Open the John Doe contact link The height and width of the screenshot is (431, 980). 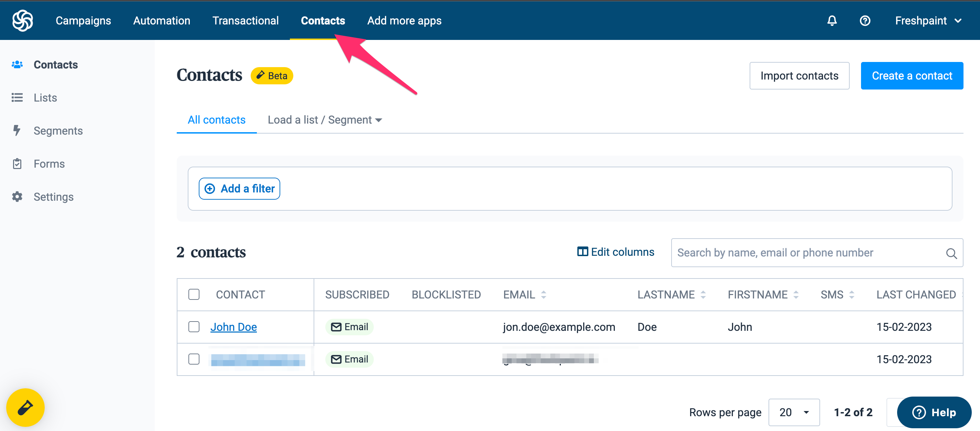(x=233, y=327)
